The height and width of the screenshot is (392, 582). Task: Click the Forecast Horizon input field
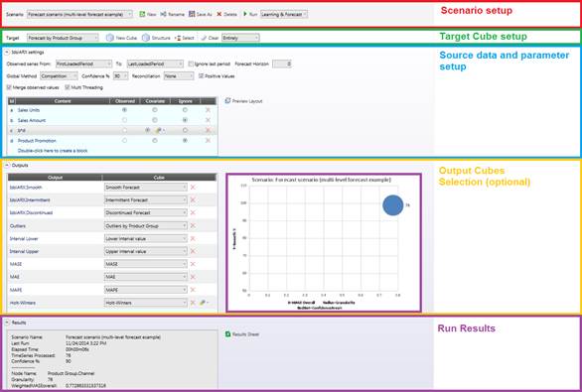[x=282, y=64]
